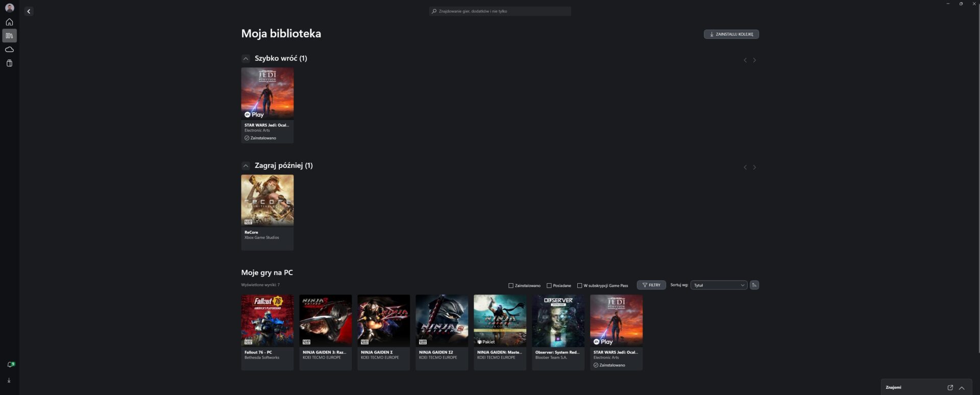Open the Sortuj wg Tytuł dropdown
This screenshot has width=980, height=395.
tap(719, 285)
